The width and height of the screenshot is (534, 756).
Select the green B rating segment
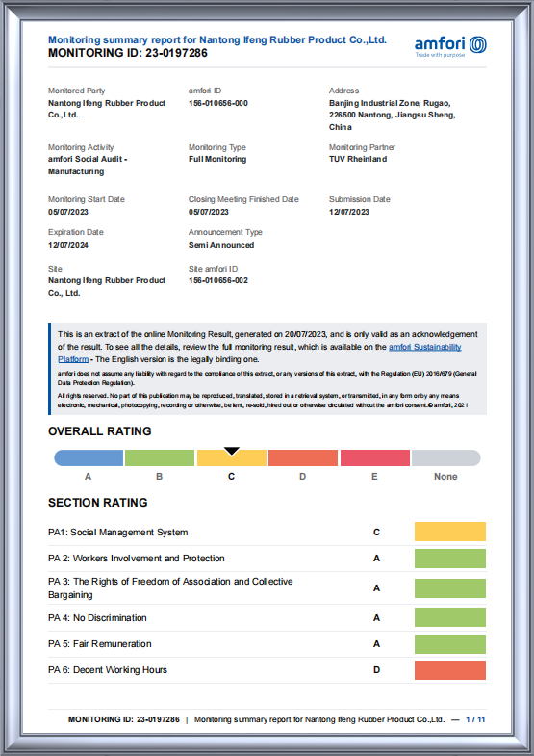[160, 457]
